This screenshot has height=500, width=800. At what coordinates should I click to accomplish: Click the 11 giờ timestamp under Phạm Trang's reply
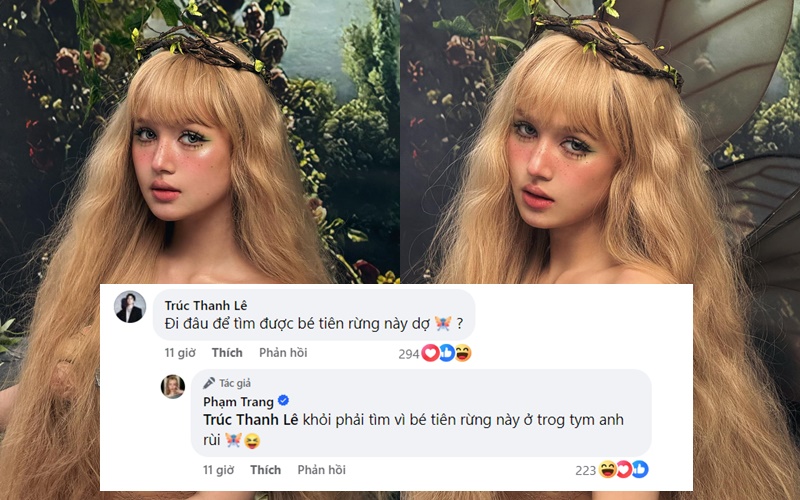click(218, 470)
